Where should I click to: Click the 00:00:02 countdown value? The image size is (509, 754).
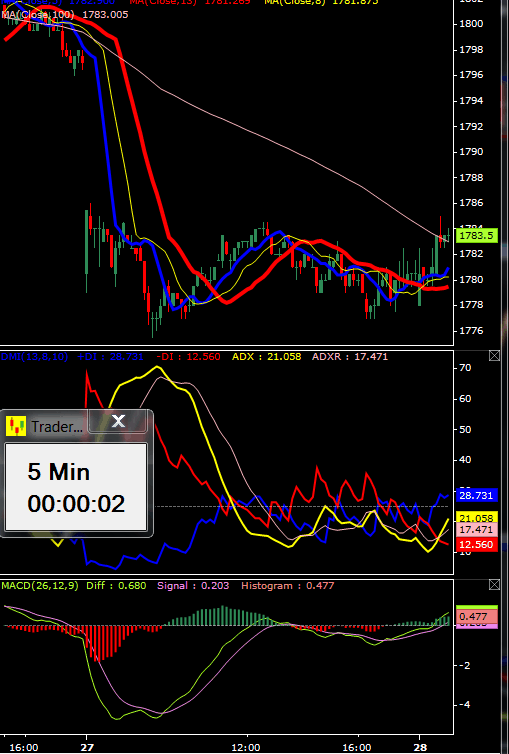click(x=76, y=503)
